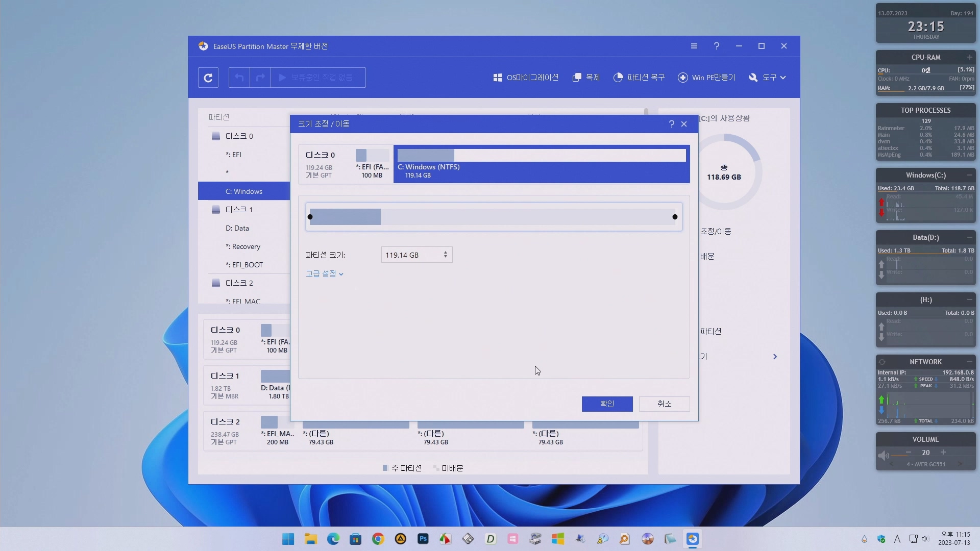Select *: EFI_BOOT in partition tree
980x551 pixels.
point(244,265)
